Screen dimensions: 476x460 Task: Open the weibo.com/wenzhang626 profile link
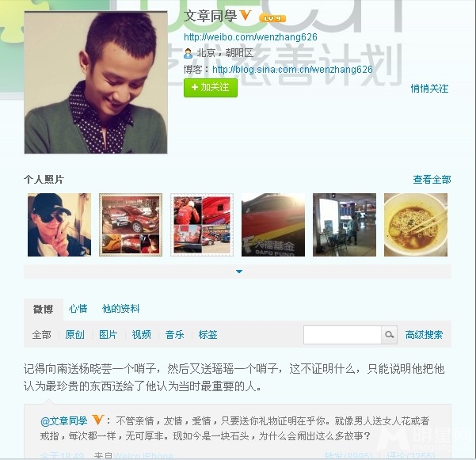(250, 37)
